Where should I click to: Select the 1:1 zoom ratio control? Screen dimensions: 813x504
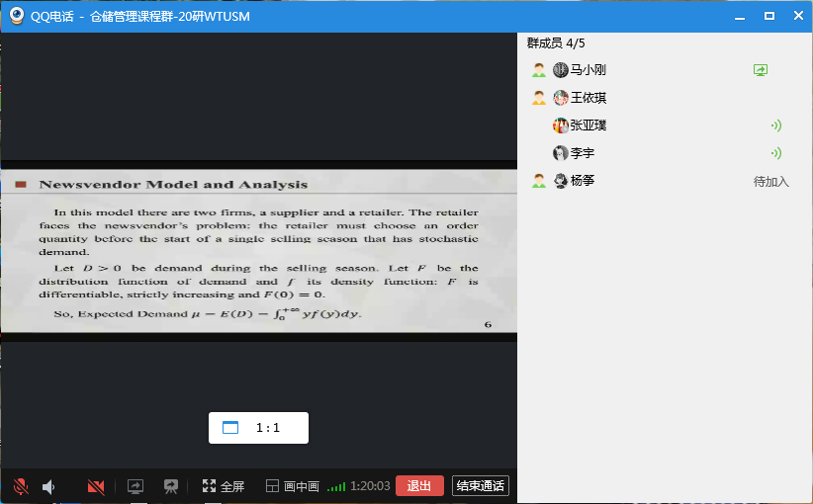pos(268,428)
